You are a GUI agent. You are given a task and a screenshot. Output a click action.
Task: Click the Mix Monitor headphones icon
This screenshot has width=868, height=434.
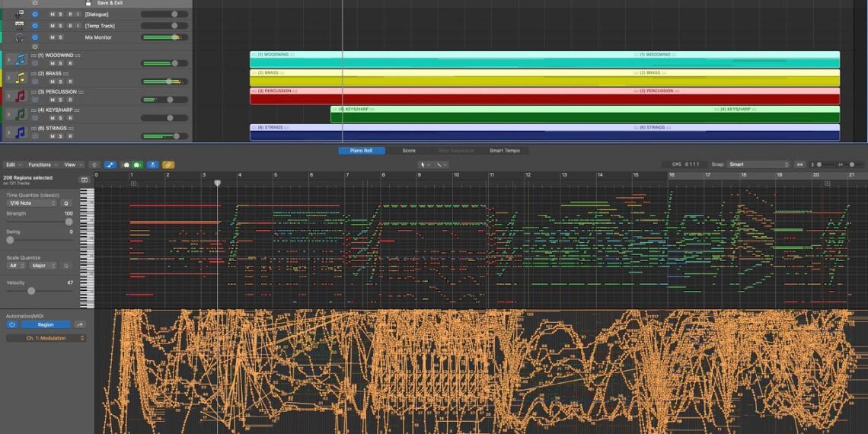click(20, 37)
